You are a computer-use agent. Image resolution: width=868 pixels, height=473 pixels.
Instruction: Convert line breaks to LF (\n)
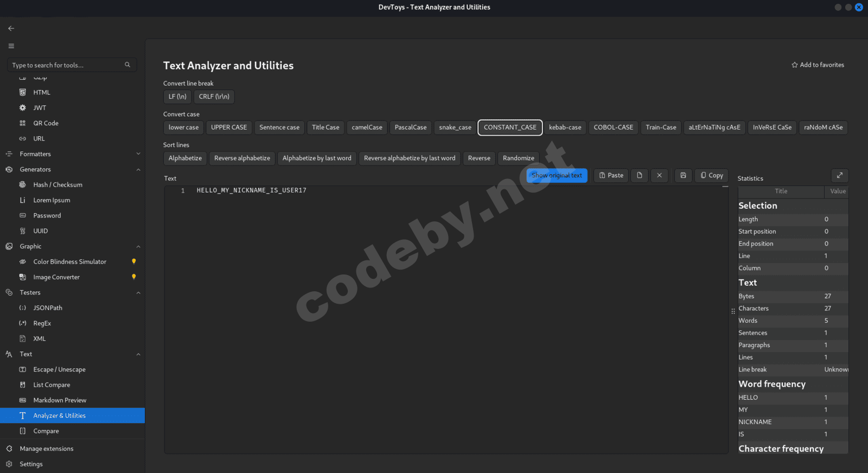click(x=177, y=97)
